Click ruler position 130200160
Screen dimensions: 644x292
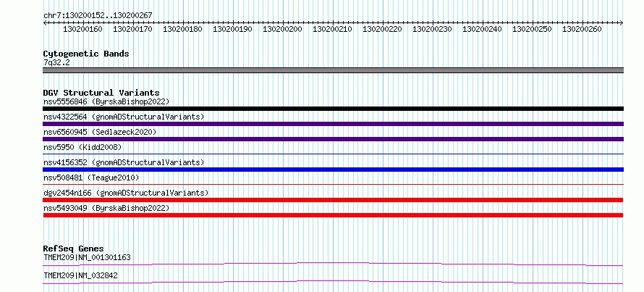(x=83, y=29)
